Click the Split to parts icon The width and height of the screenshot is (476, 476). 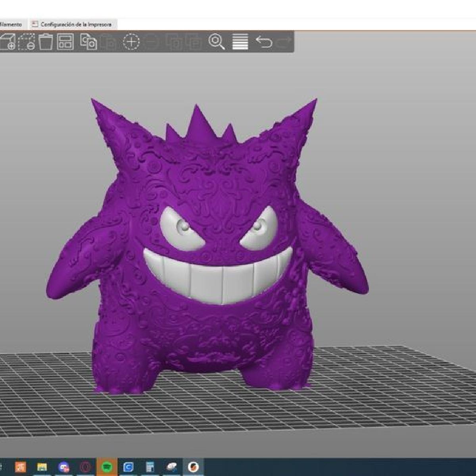[x=194, y=42]
